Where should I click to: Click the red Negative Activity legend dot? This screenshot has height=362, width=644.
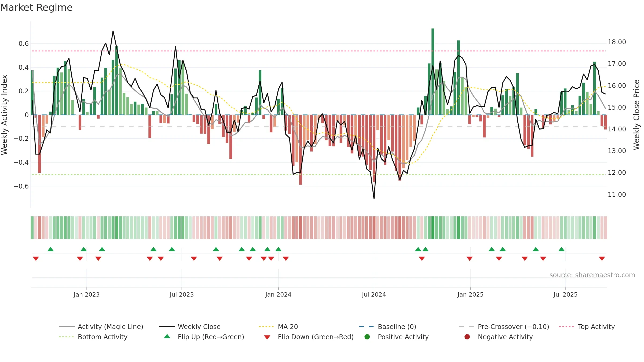pos(467,337)
